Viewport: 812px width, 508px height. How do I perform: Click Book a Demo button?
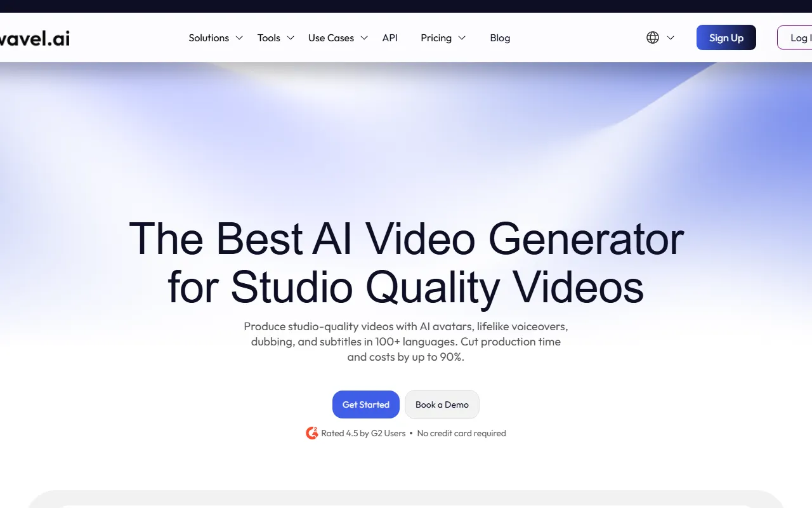click(x=442, y=404)
